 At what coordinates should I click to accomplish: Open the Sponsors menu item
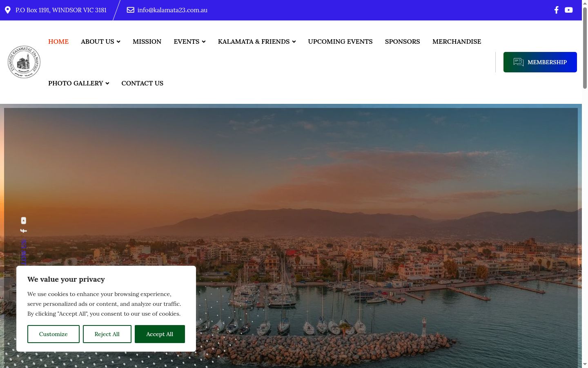[402, 41]
